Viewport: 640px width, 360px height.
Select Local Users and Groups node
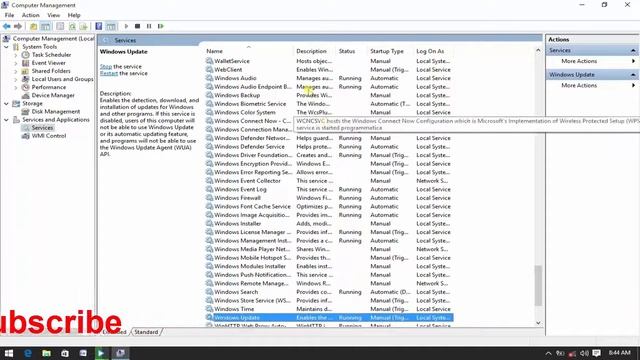coord(62,79)
